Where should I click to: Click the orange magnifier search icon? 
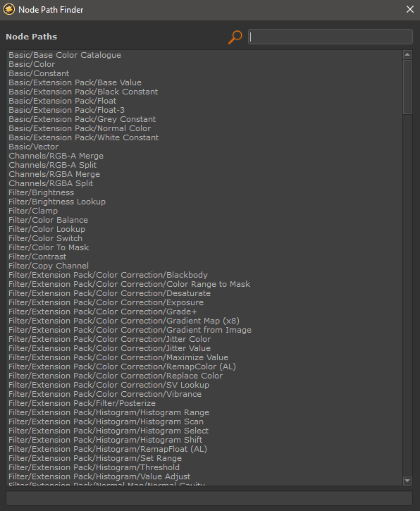235,37
